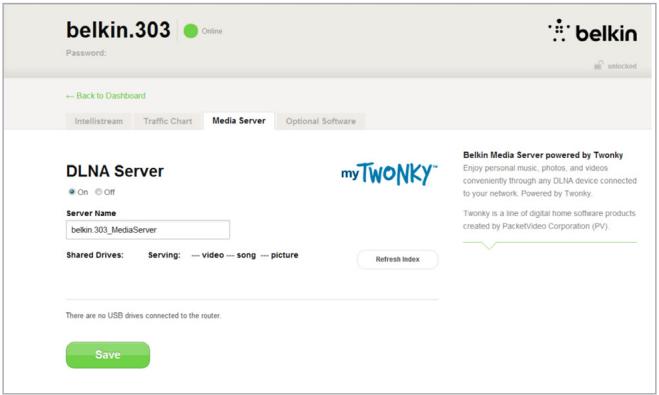Click Belkin Media Server powered by Twonky heading
The image size is (659, 395).
pos(543,155)
